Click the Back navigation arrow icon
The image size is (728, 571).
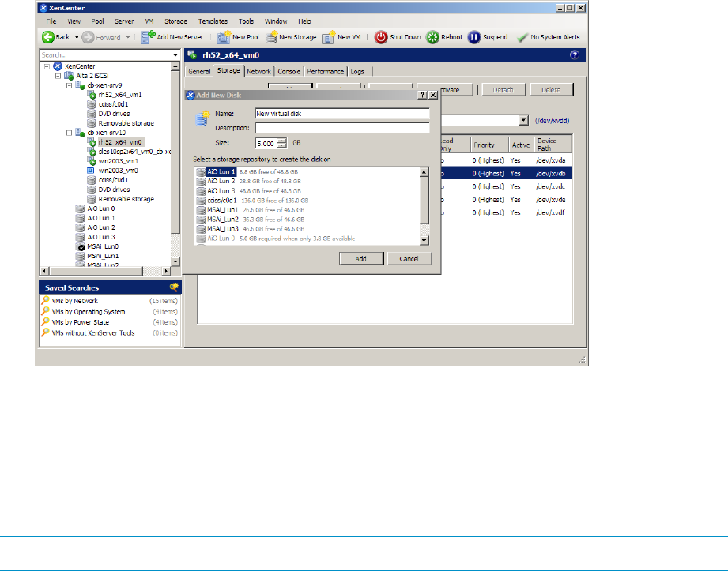pyautogui.click(x=47, y=37)
